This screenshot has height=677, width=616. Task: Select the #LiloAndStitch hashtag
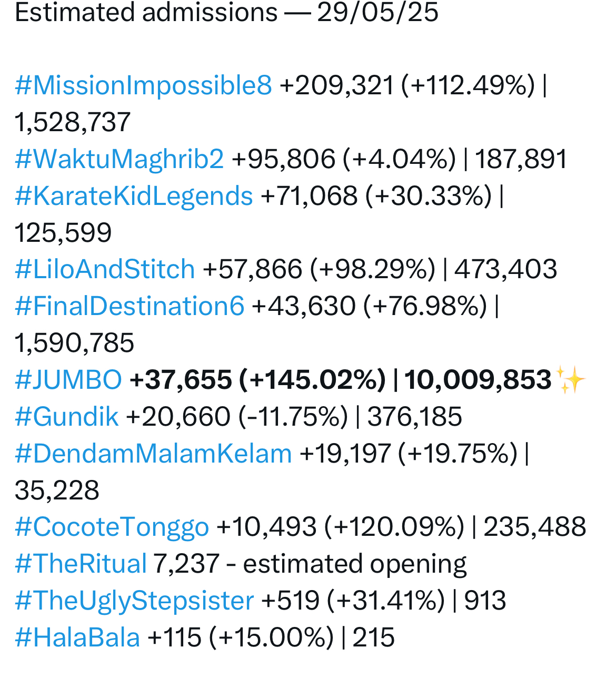105,269
